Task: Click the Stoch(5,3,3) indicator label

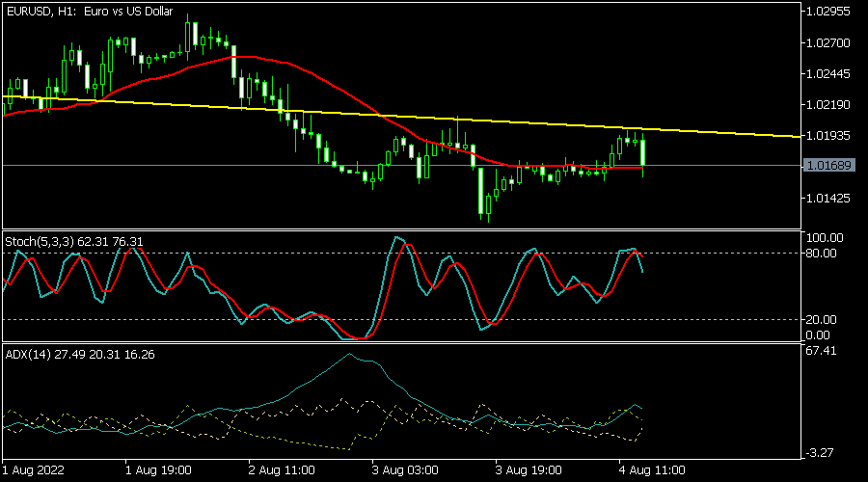Action: [x=74, y=242]
